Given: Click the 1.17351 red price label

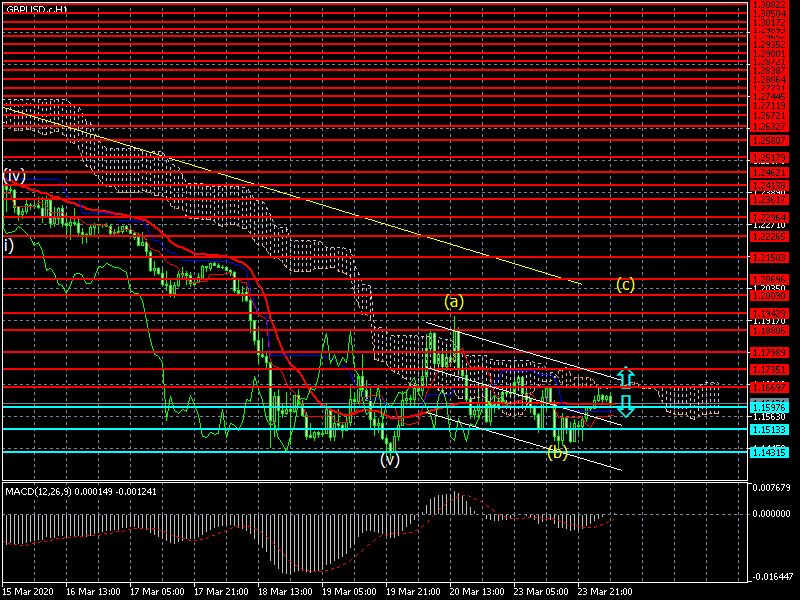Looking at the screenshot, I should [x=768, y=369].
